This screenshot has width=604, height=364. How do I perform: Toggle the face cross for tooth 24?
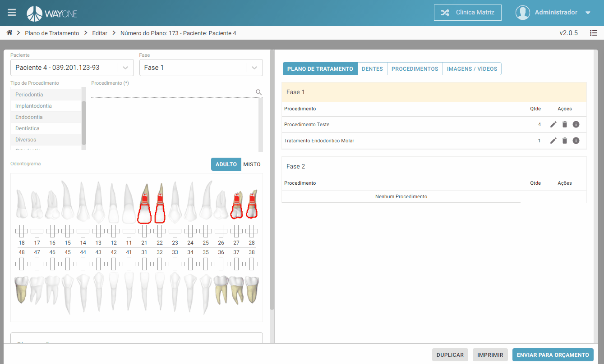click(x=190, y=232)
